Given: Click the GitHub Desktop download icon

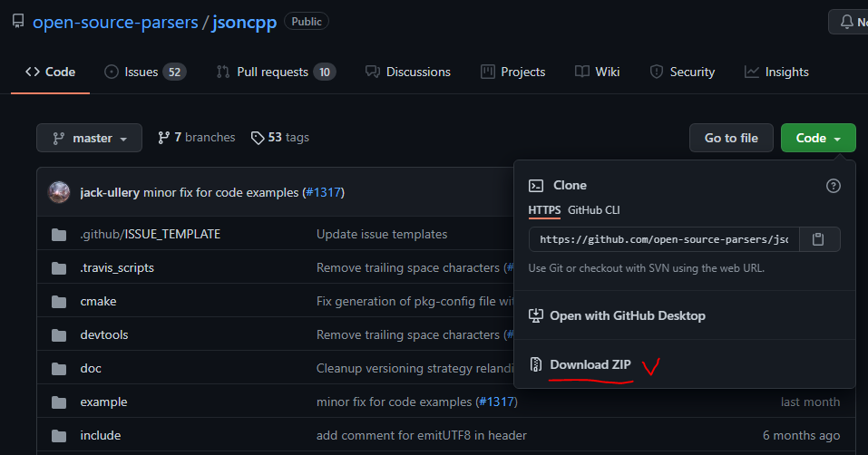Looking at the screenshot, I should click(536, 315).
